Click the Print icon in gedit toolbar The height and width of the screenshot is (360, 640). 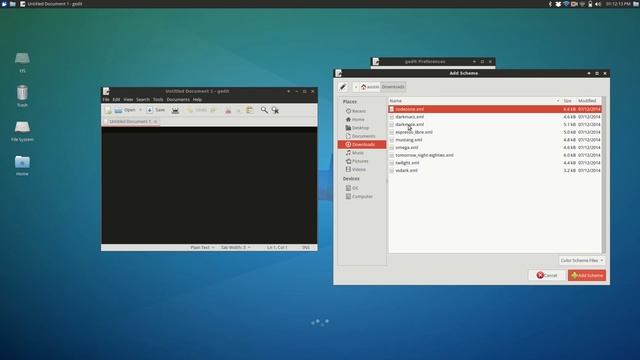tap(175, 110)
